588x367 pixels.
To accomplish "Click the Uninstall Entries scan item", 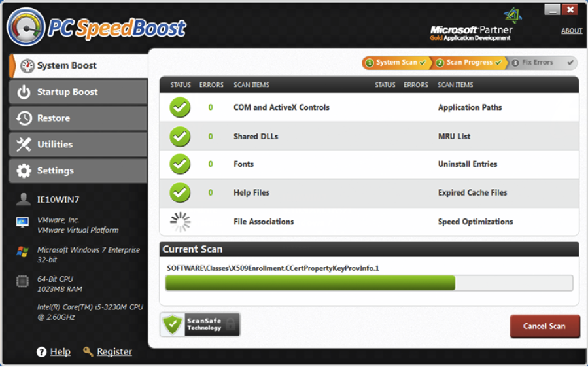I will [468, 164].
